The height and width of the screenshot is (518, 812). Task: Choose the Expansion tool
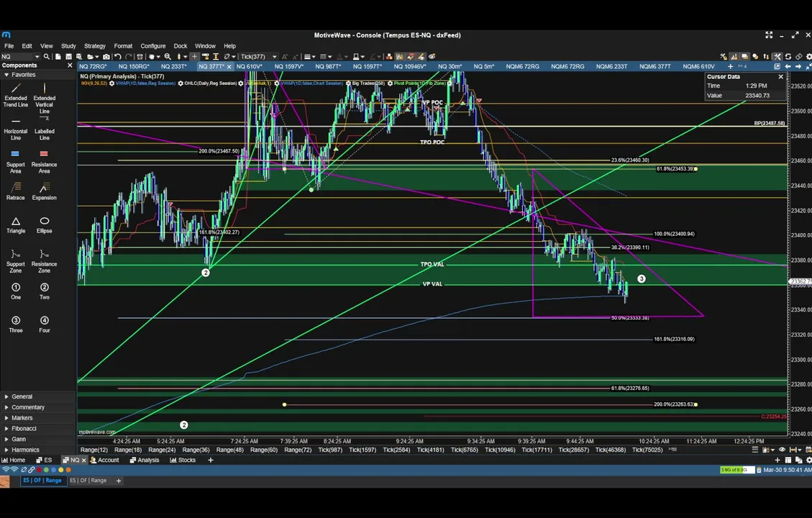point(45,191)
